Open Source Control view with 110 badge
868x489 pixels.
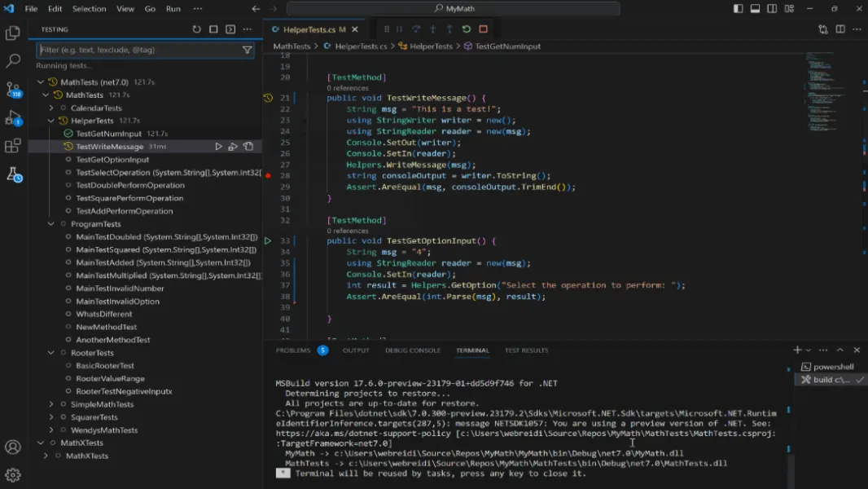13,89
